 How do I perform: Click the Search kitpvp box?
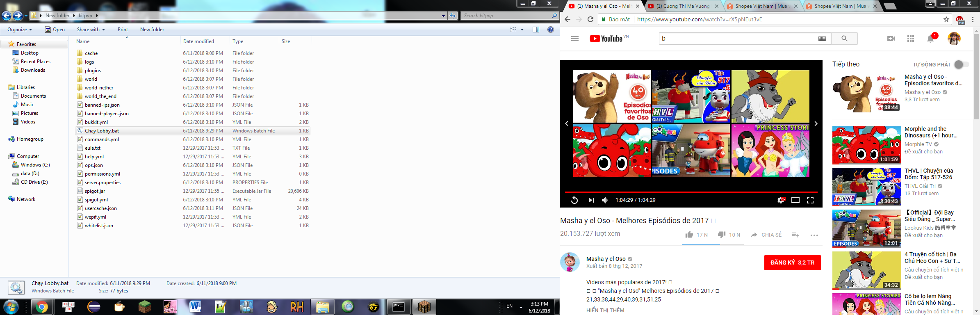tap(510, 16)
